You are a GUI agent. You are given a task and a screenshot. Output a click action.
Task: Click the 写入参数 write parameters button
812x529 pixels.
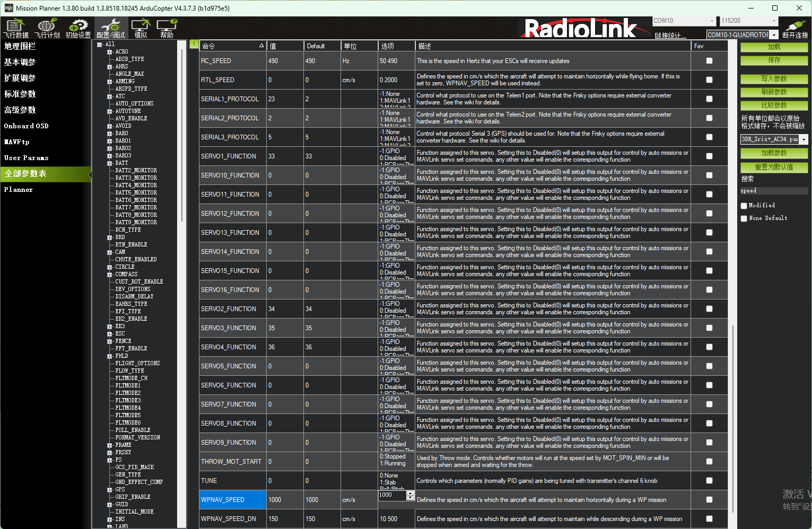coord(774,78)
